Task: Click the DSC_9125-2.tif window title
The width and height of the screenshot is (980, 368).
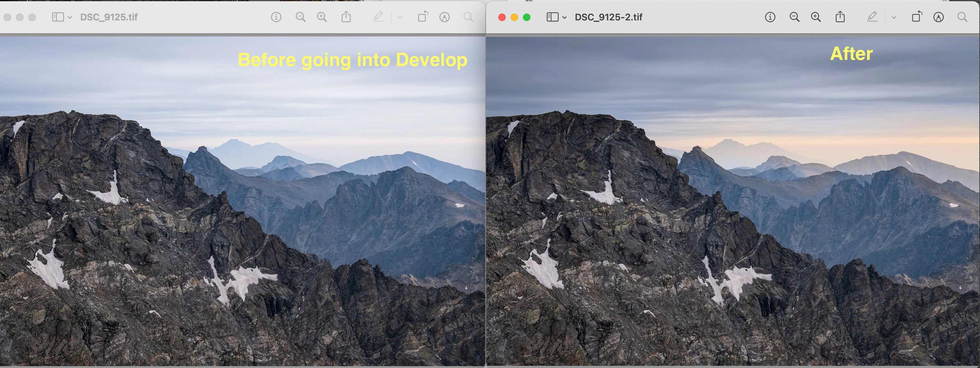Action: [x=608, y=17]
